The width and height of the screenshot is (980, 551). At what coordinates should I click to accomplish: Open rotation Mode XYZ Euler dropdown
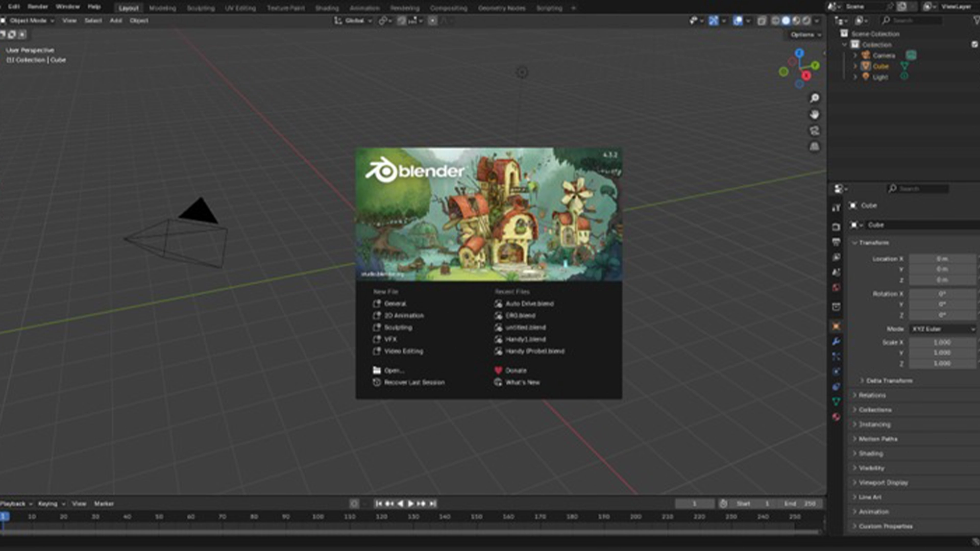click(943, 329)
